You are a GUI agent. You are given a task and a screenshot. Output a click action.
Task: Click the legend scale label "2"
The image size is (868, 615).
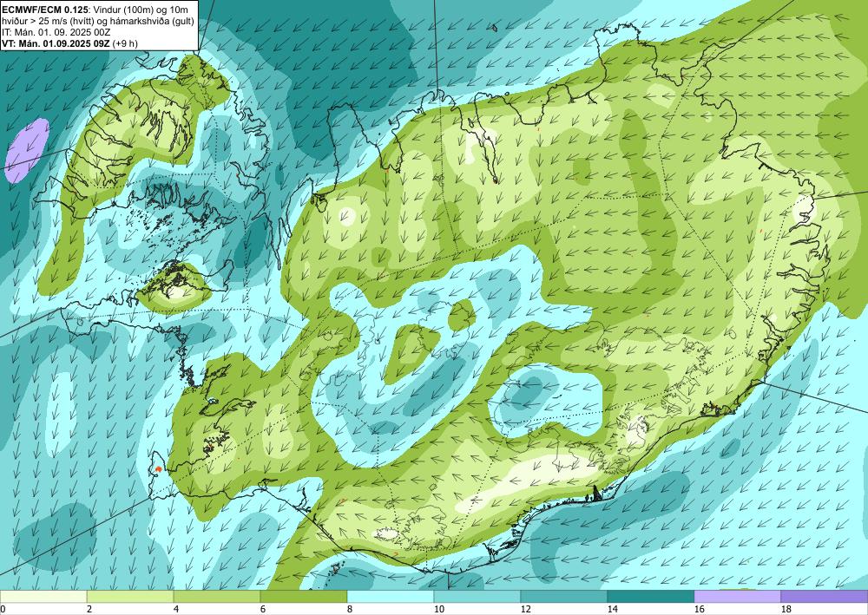tap(89, 610)
